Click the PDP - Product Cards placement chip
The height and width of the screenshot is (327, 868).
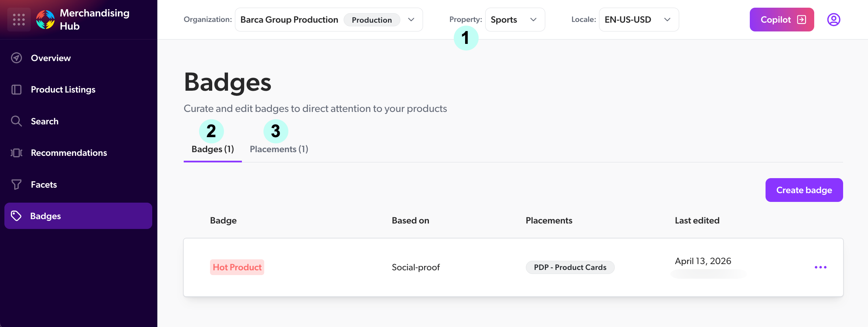point(570,267)
